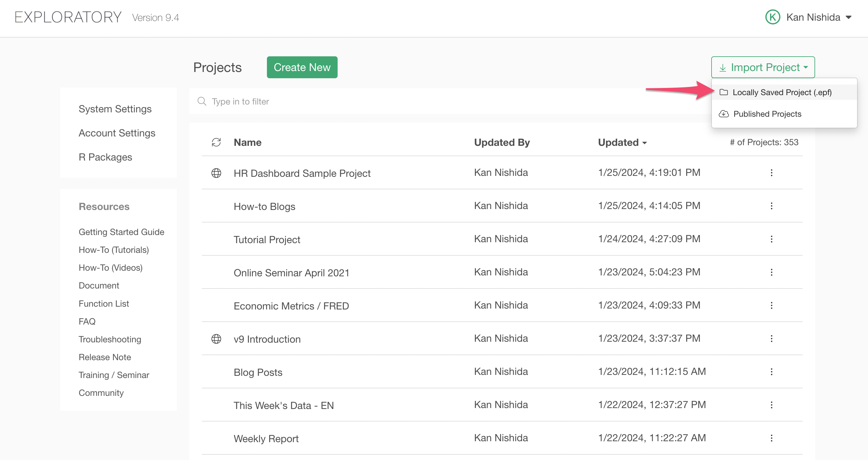The height and width of the screenshot is (460, 868).
Task: Click the refresh icon beside Name header
Action: coord(216,143)
